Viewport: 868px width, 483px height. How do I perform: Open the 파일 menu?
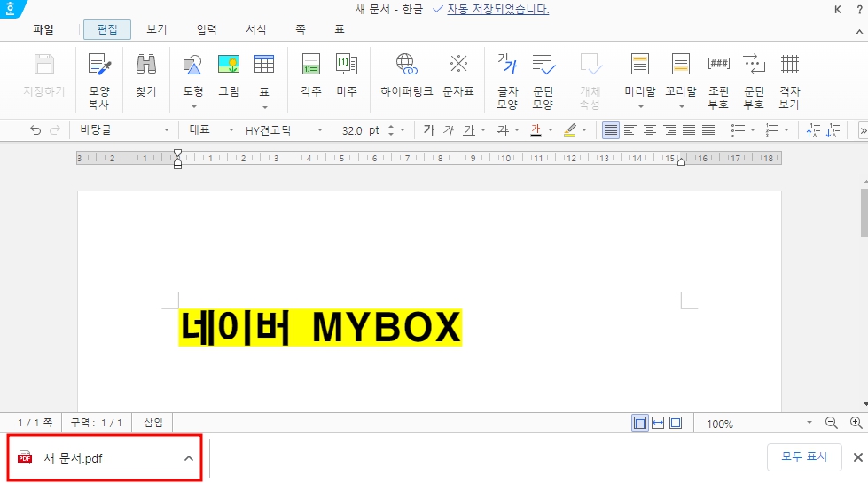43,29
